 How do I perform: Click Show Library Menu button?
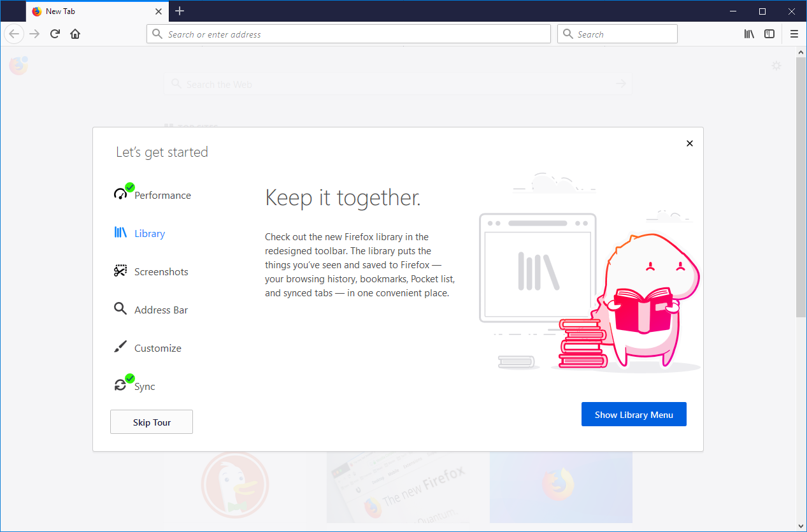pyautogui.click(x=634, y=414)
